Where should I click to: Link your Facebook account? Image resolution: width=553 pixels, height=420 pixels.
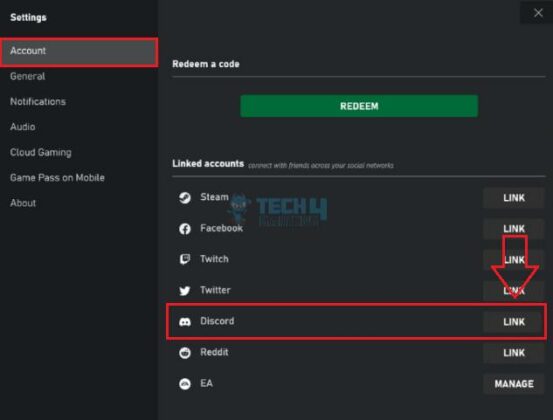[514, 229]
